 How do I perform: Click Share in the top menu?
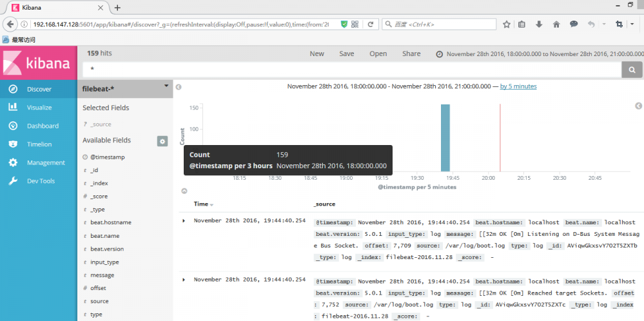(x=411, y=53)
